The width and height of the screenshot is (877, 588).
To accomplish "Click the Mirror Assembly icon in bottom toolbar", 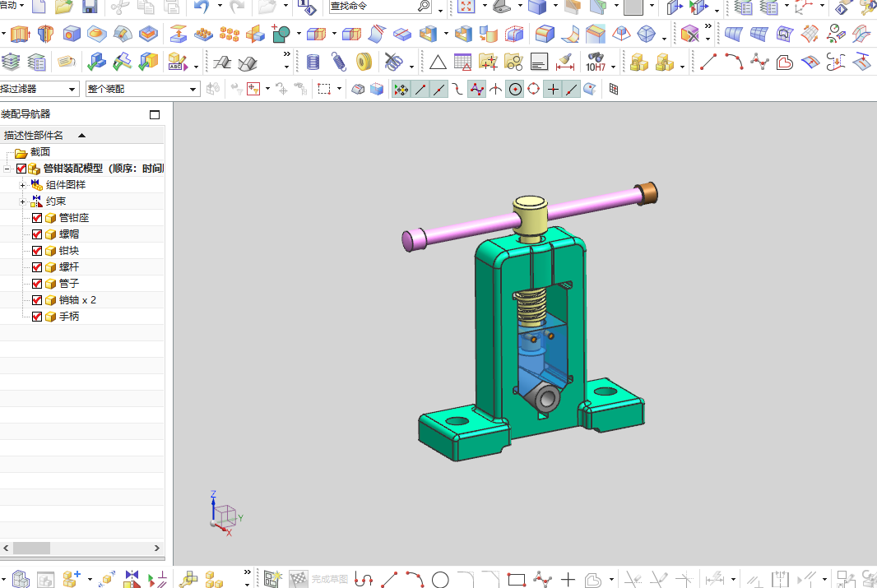I will (x=132, y=579).
